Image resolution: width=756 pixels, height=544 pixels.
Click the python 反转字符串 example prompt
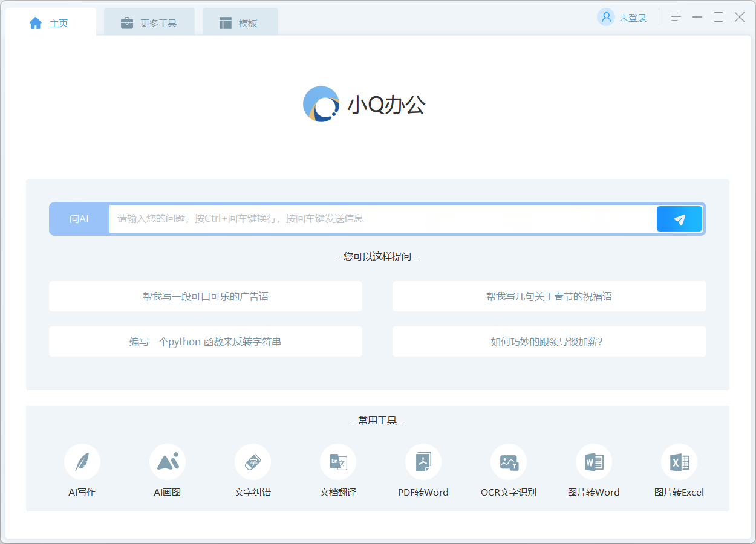(x=206, y=342)
